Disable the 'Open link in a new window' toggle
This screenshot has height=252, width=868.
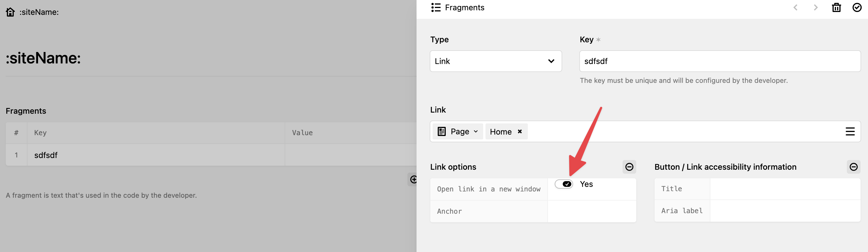click(x=564, y=184)
